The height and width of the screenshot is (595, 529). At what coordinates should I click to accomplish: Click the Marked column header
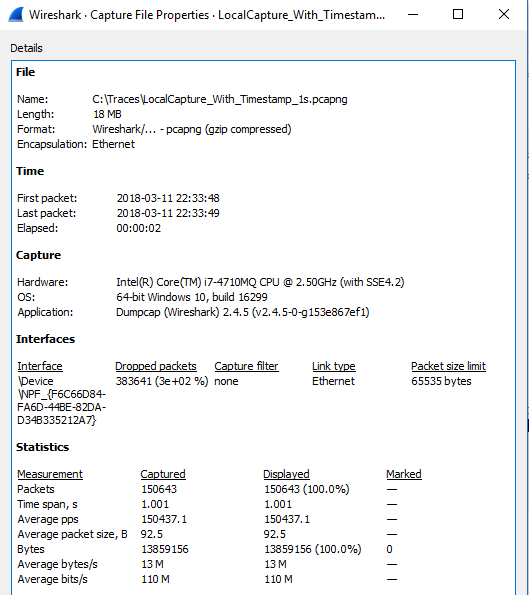click(404, 474)
